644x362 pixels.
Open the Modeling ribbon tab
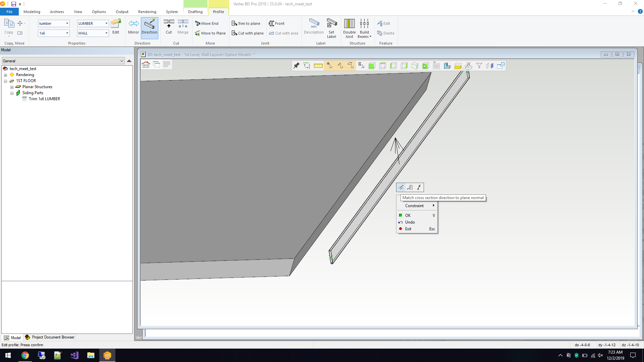[x=32, y=12]
